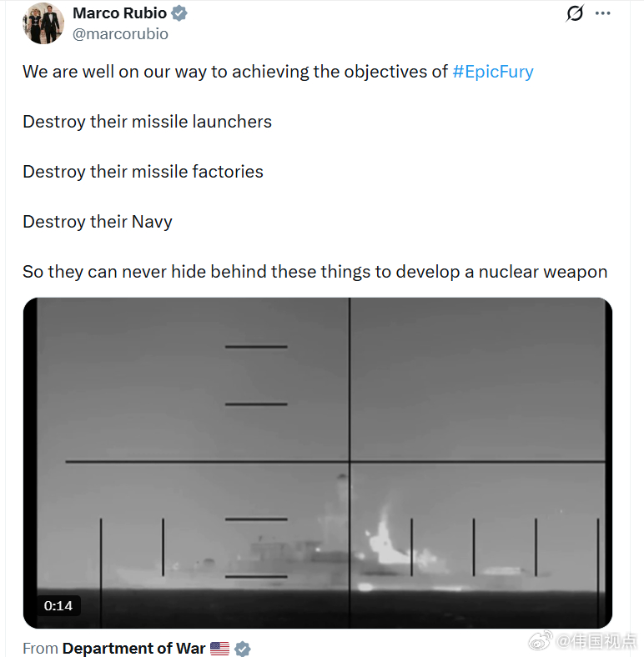The image size is (644, 657).
Task: Open the #EpicFury hashtag
Action: [492, 71]
